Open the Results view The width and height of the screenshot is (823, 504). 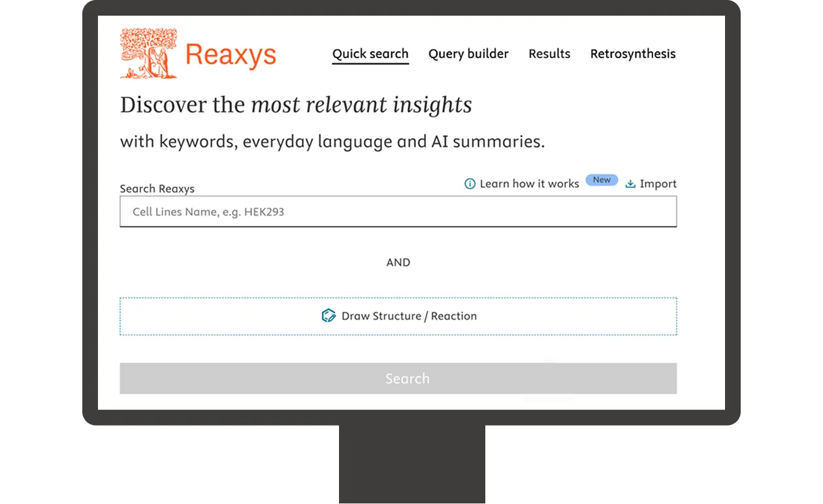(x=549, y=54)
